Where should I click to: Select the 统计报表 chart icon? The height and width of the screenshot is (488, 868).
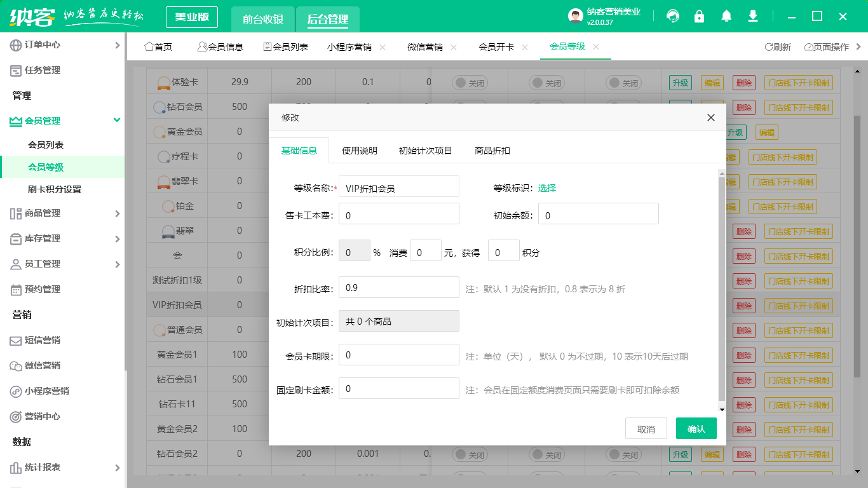[16, 467]
